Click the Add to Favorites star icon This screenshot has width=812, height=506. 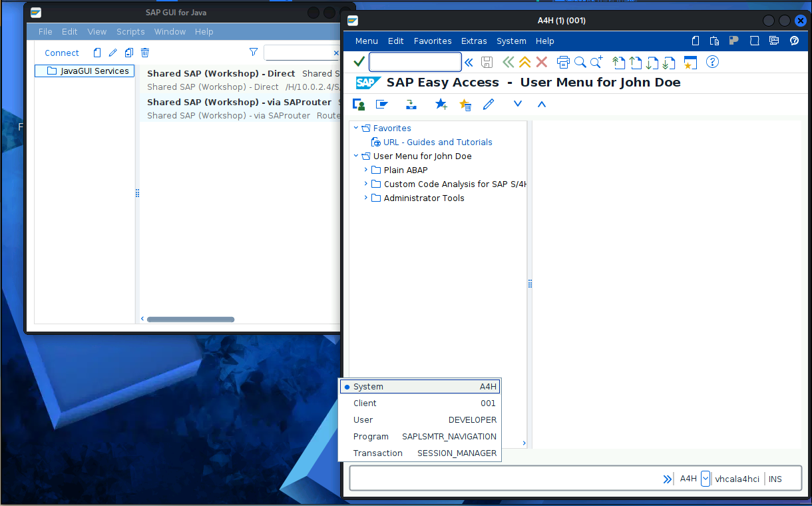point(441,104)
